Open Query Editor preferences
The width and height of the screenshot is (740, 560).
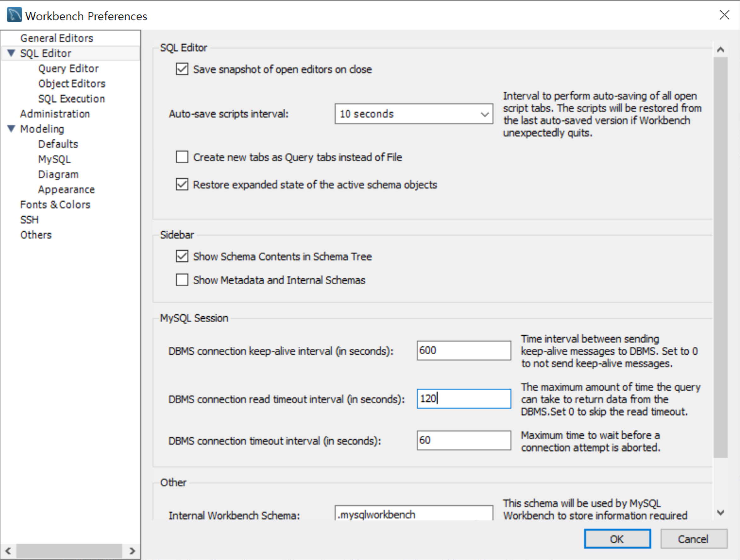(x=68, y=68)
